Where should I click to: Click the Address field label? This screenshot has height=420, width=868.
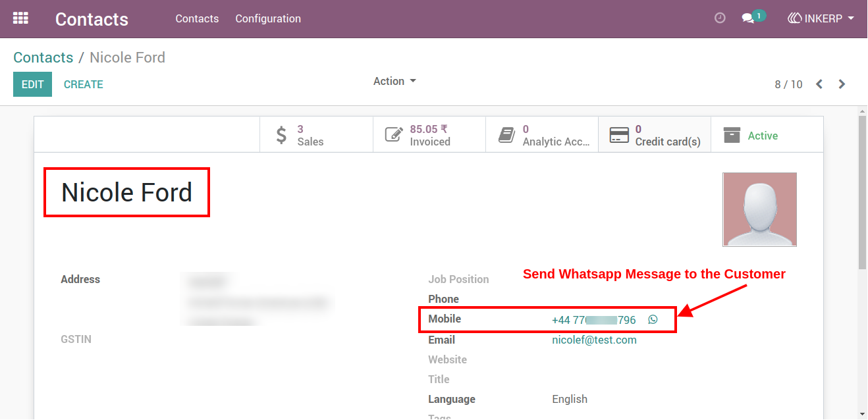[x=80, y=279]
